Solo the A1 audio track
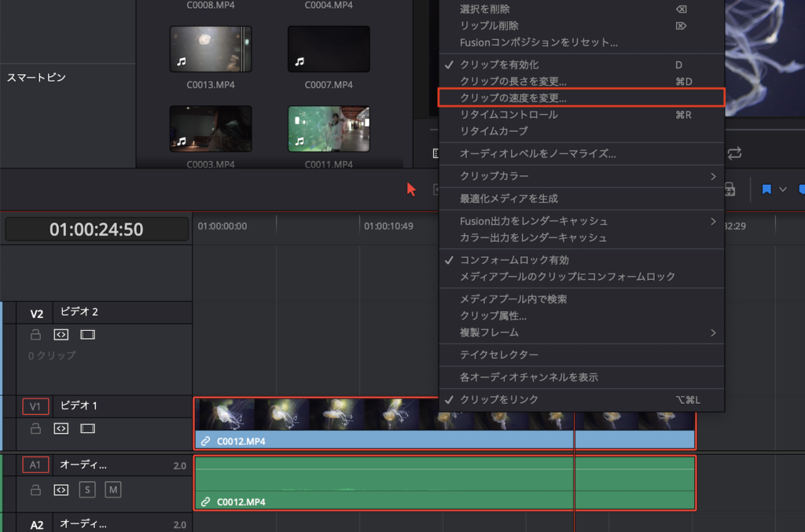 (87, 490)
